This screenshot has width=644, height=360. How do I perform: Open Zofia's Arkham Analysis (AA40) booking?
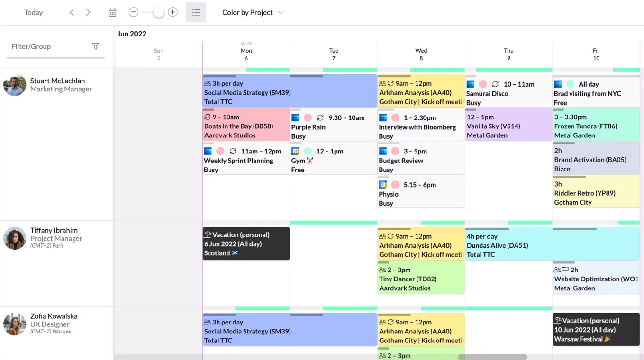click(421, 330)
